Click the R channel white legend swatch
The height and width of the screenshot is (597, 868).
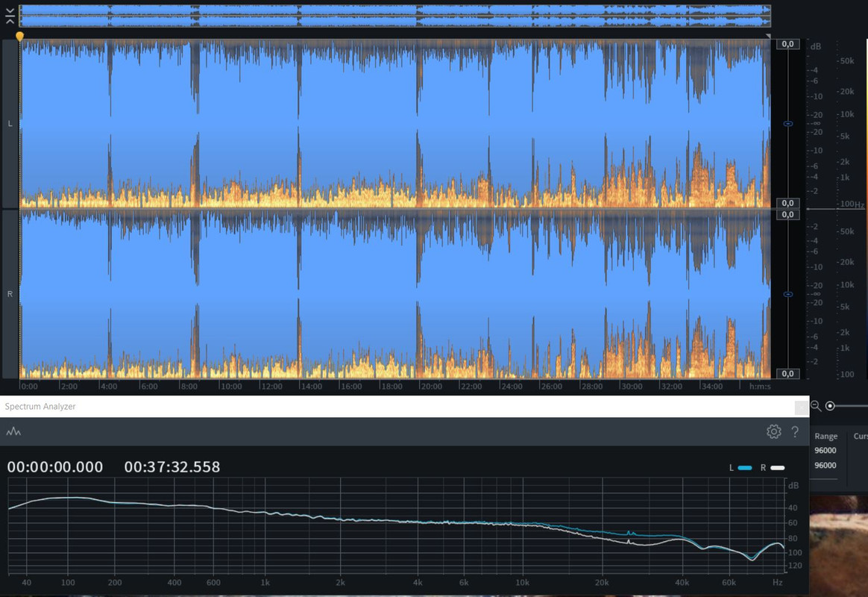click(777, 468)
